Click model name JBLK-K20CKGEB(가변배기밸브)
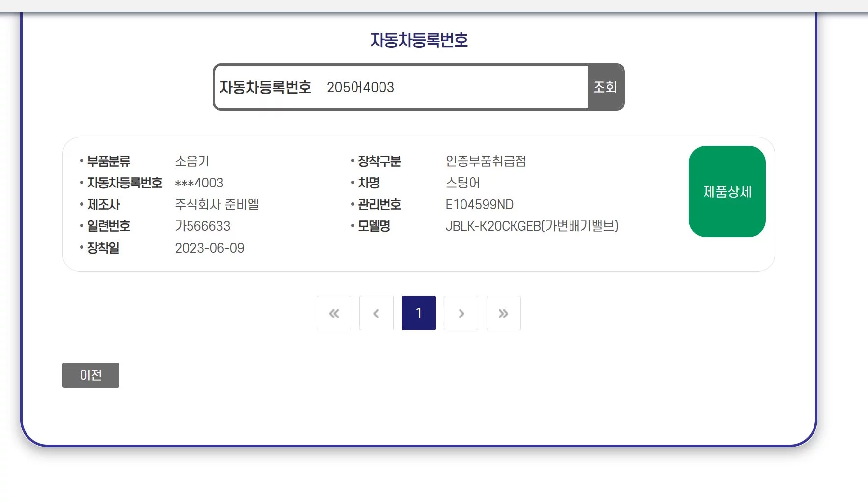The image size is (868, 502). (532, 226)
